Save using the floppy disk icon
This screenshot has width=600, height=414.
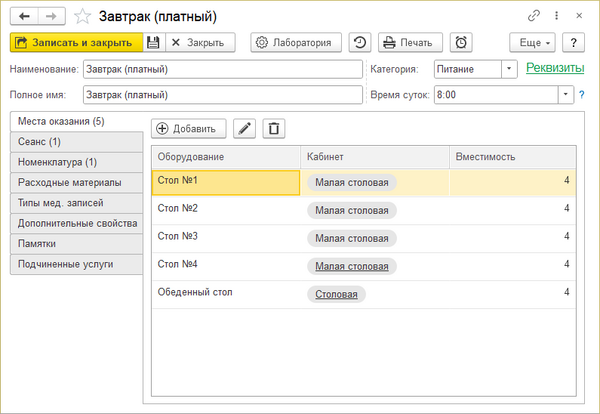coord(154,42)
